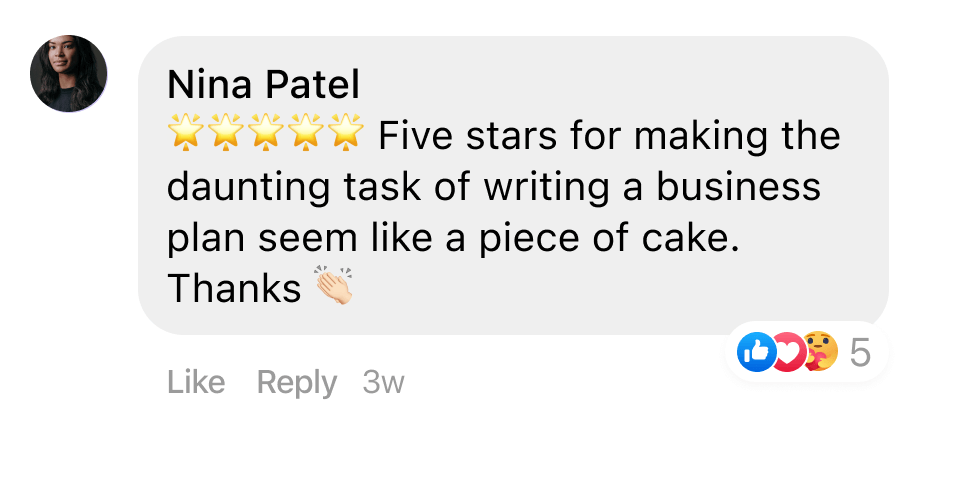
Task: Click the first star emoji
Action: 185,134
